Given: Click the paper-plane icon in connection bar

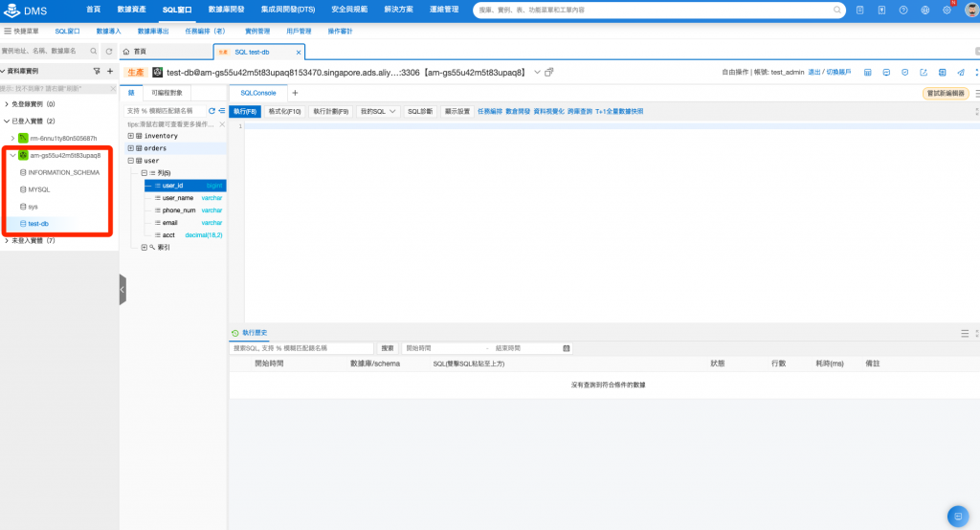Looking at the screenshot, I should (x=961, y=73).
